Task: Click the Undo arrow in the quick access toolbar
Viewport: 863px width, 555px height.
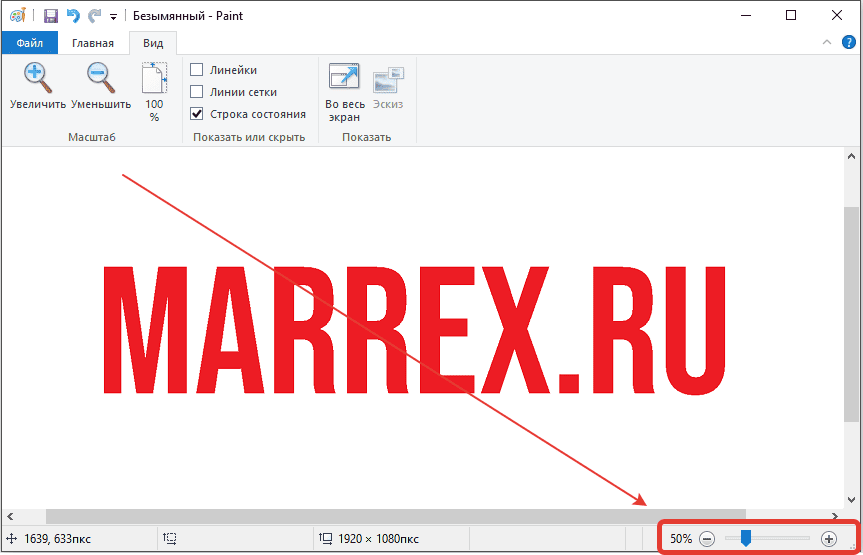Action: pyautogui.click(x=73, y=16)
